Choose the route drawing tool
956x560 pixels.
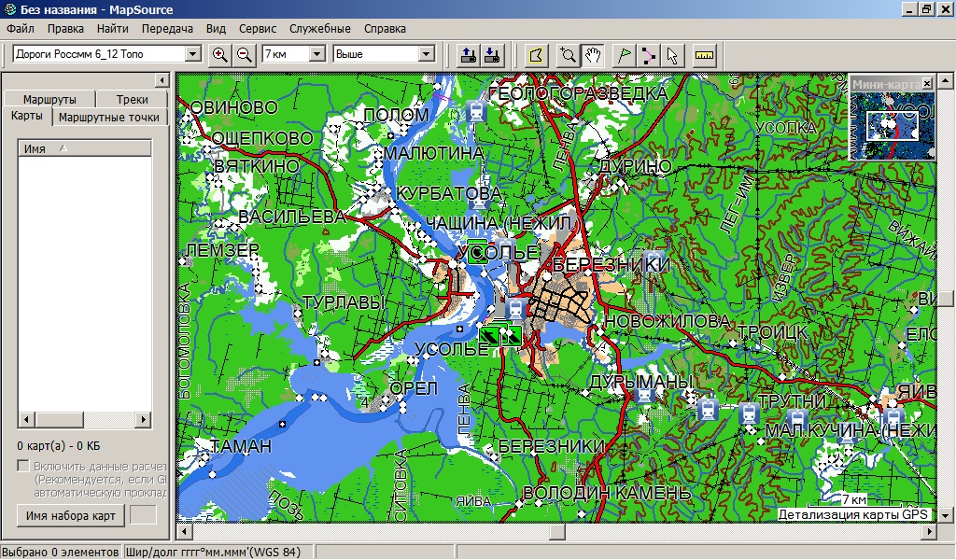(x=649, y=54)
